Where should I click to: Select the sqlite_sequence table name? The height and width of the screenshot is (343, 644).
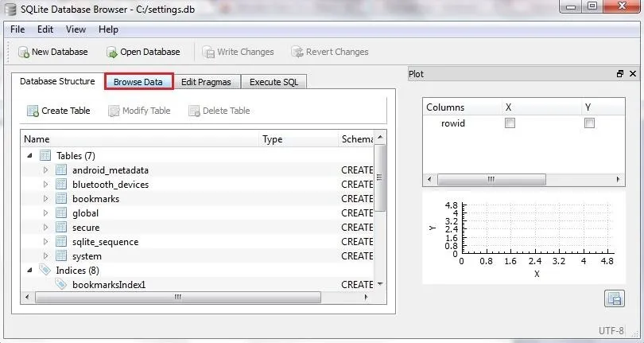coord(105,242)
